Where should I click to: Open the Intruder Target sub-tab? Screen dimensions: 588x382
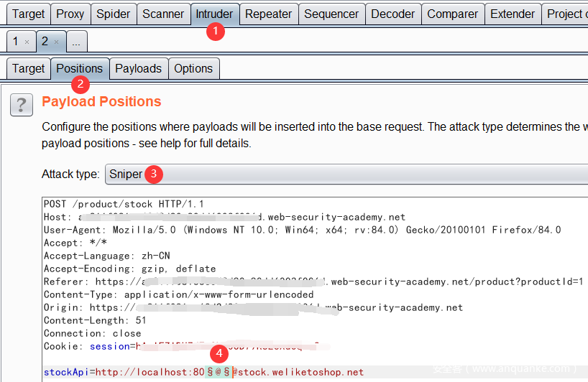(x=29, y=68)
